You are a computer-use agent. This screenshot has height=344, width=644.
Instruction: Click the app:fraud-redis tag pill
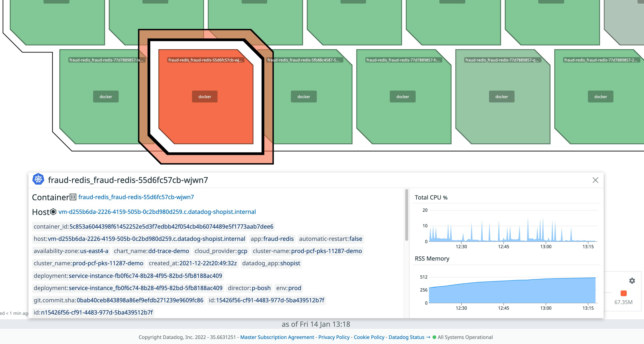point(272,239)
